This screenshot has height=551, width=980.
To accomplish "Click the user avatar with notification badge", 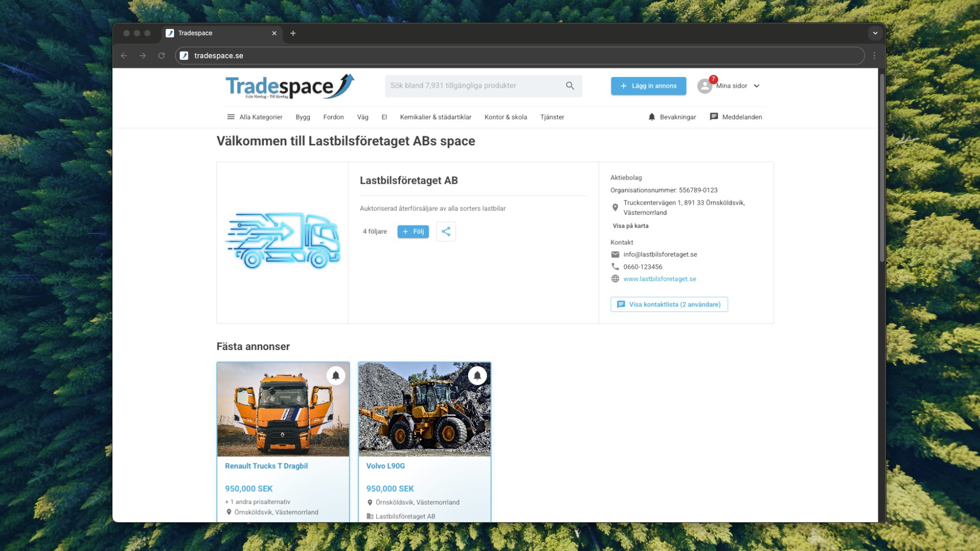I will [705, 86].
